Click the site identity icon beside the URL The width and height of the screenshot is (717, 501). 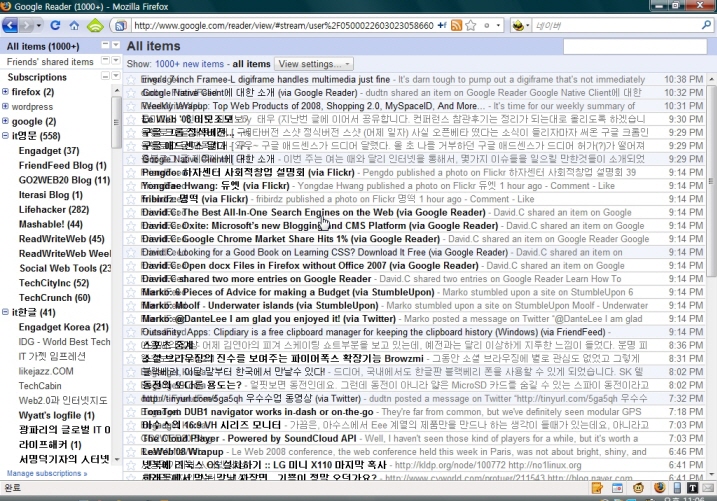click(121, 26)
